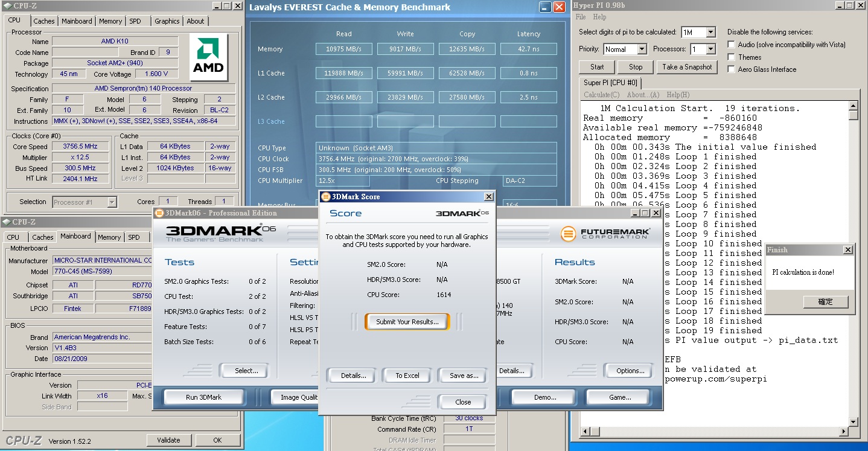Click the Mainboard model 770-C45 (MS-7599) field
Viewport: 868px width, 451px height.
[x=101, y=272]
